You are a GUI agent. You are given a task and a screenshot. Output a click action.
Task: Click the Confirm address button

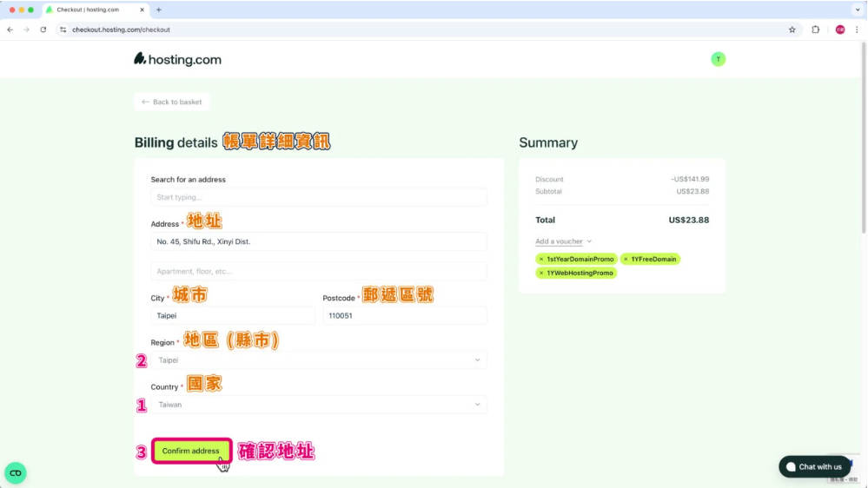click(x=191, y=451)
